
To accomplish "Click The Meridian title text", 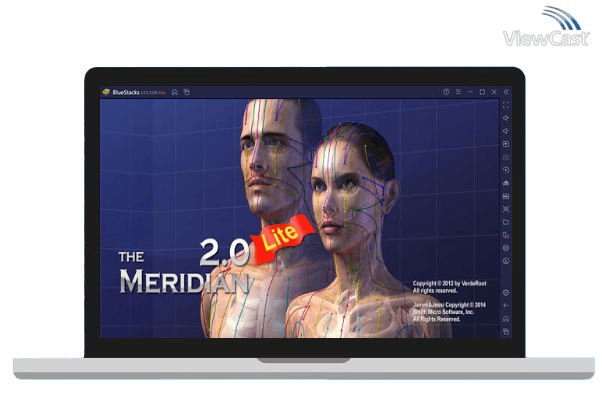I will coord(184,273).
